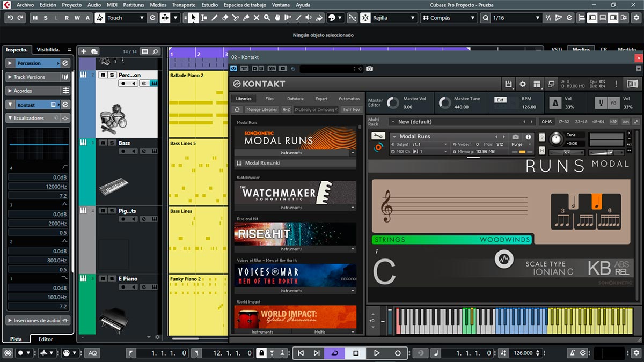Open the New (default) multi rack dropdown
This screenshot has height=362, width=644.
pos(462,122)
